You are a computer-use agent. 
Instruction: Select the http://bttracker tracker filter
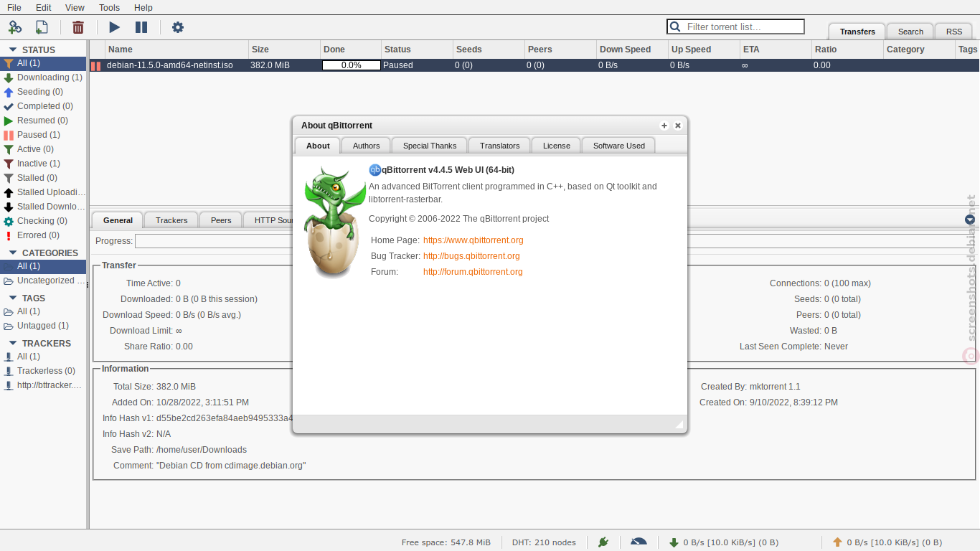[x=43, y=385]
